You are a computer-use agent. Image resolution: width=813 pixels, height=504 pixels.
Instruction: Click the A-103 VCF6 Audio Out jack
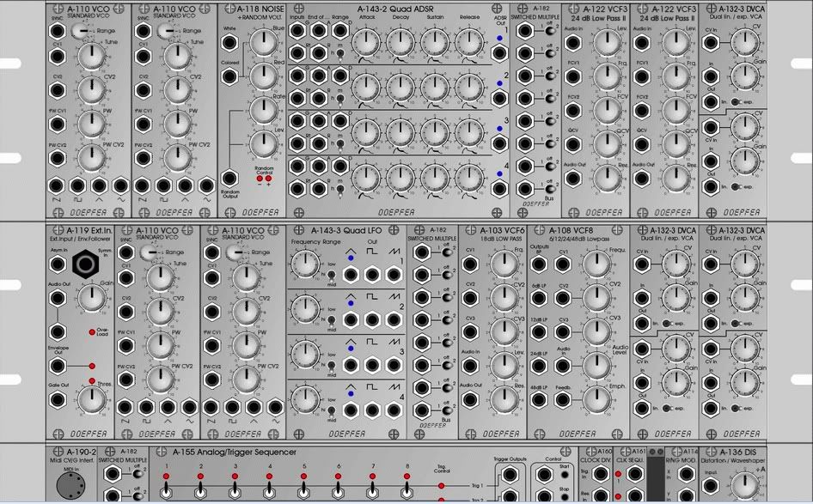(x=470, y=400)
